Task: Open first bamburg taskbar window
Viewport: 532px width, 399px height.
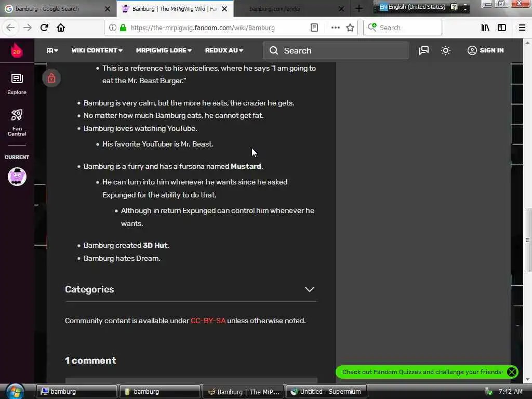Action: click(x=77, y=392)
